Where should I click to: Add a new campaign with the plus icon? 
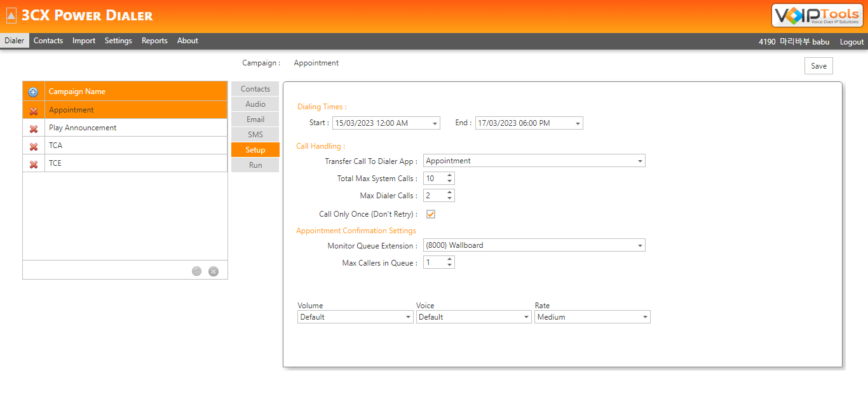[33, 92]
